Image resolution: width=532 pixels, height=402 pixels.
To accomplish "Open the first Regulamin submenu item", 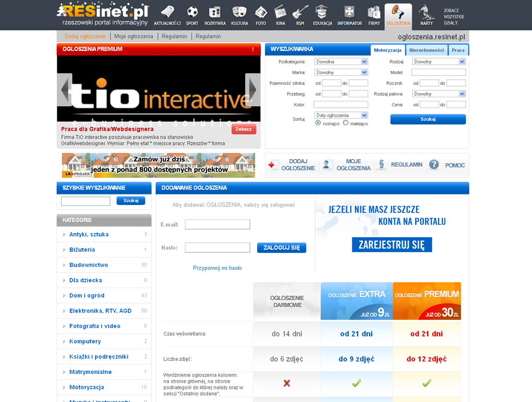I will click(174, 36).
